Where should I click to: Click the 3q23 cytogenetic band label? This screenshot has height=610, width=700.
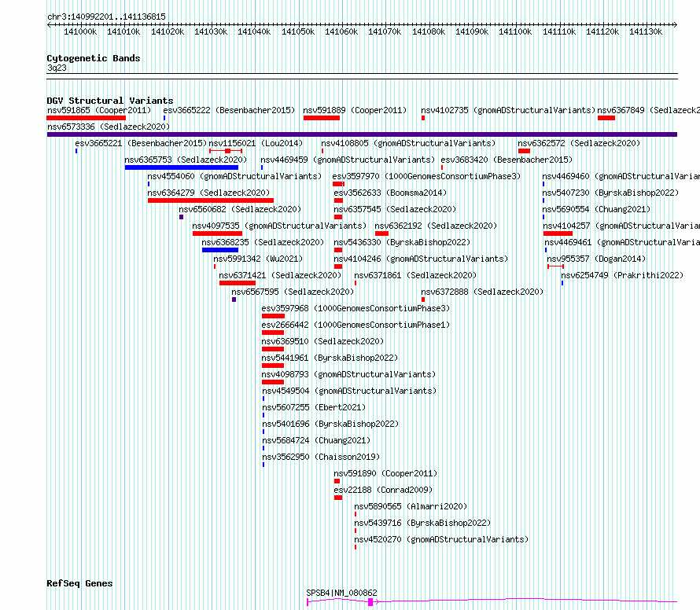tap(57, 68)
